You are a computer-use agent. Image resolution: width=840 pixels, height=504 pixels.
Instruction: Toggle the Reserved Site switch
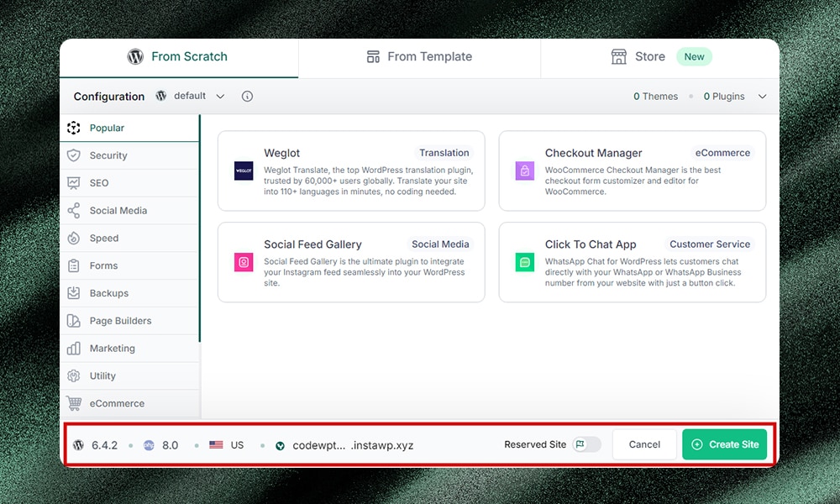tap(586, 444)
